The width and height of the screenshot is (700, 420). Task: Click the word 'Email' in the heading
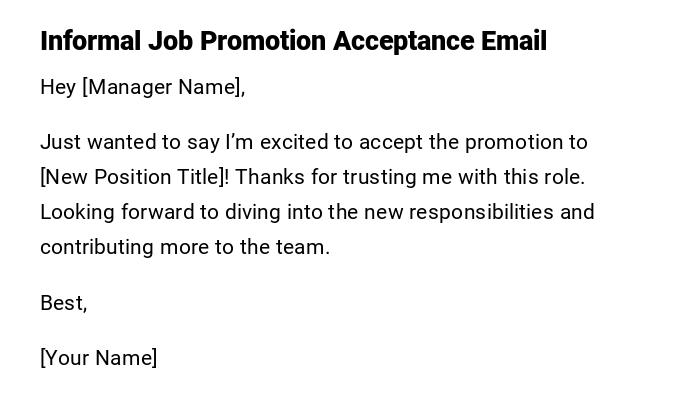514,42
